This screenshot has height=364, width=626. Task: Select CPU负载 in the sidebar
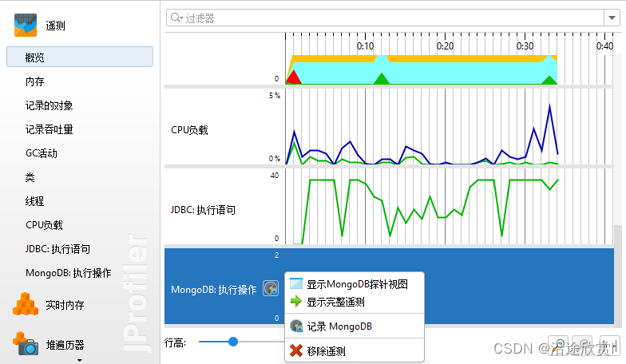click(x=44, y=225)
